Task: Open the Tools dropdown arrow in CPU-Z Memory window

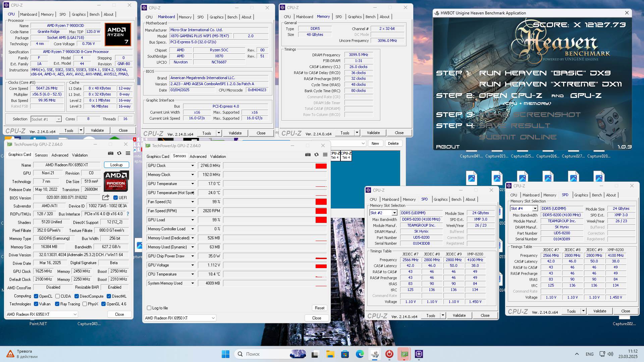Action: coord(357,133)
